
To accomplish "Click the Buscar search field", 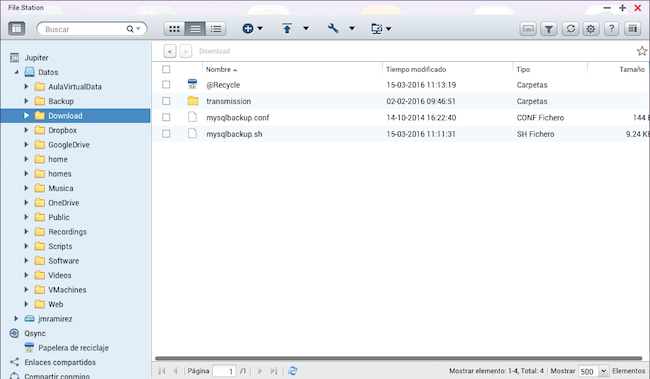I will [85, 29].
